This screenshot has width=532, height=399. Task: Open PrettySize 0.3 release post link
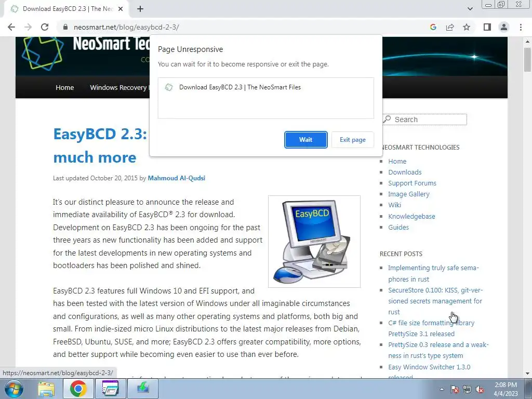coord(438,350)
